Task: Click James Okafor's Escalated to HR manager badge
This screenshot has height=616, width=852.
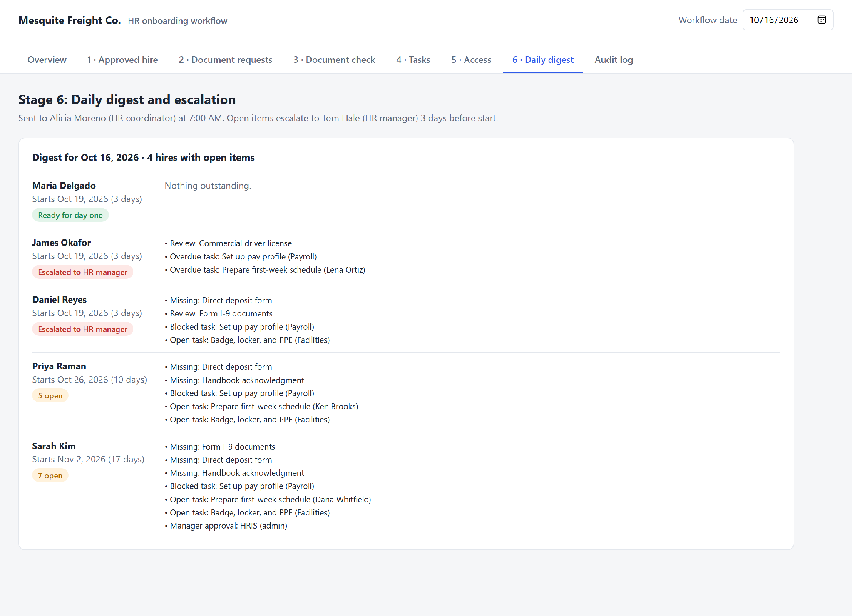Action: click(82, 272)
